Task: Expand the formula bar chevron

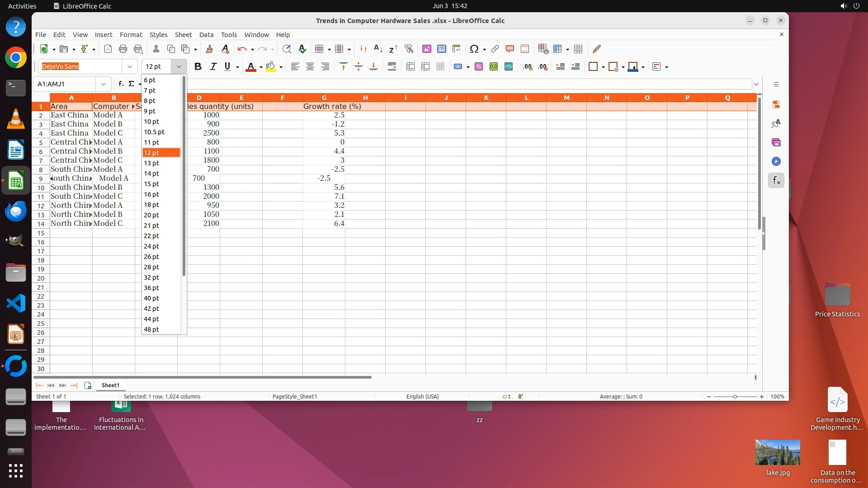Action: (x=756, y=84)
